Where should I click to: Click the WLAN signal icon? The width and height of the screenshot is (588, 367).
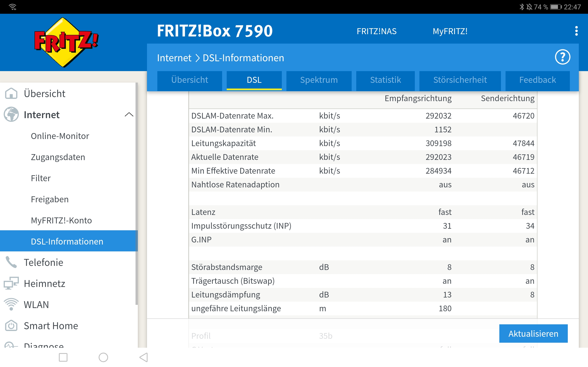11,304
